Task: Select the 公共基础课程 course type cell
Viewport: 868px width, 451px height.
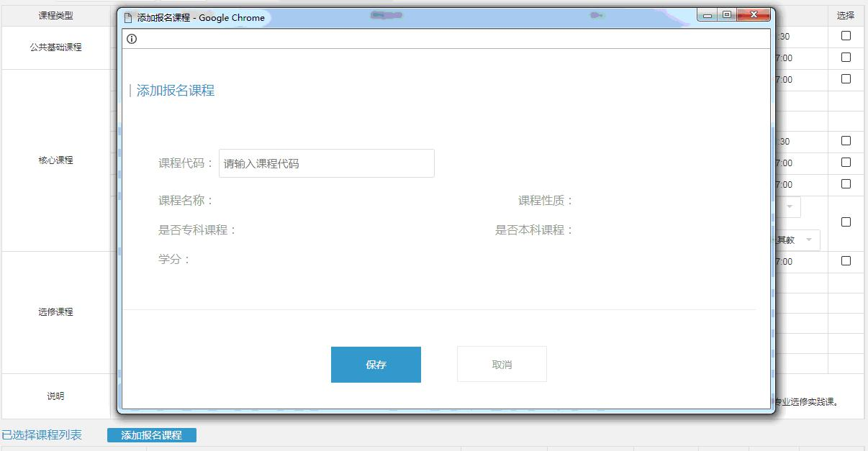Action: tap(55, 47)
